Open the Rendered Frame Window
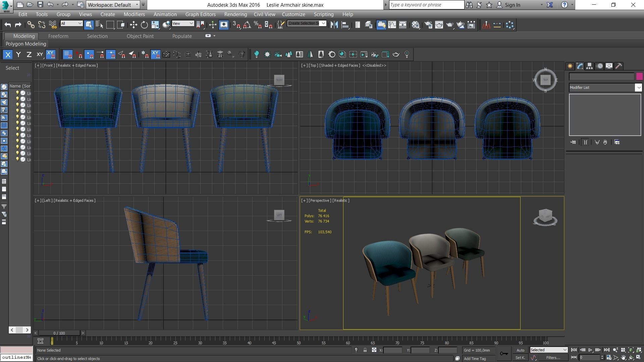Screen dimensions: 644x362 pyautogui.click(x=439, y=25)
